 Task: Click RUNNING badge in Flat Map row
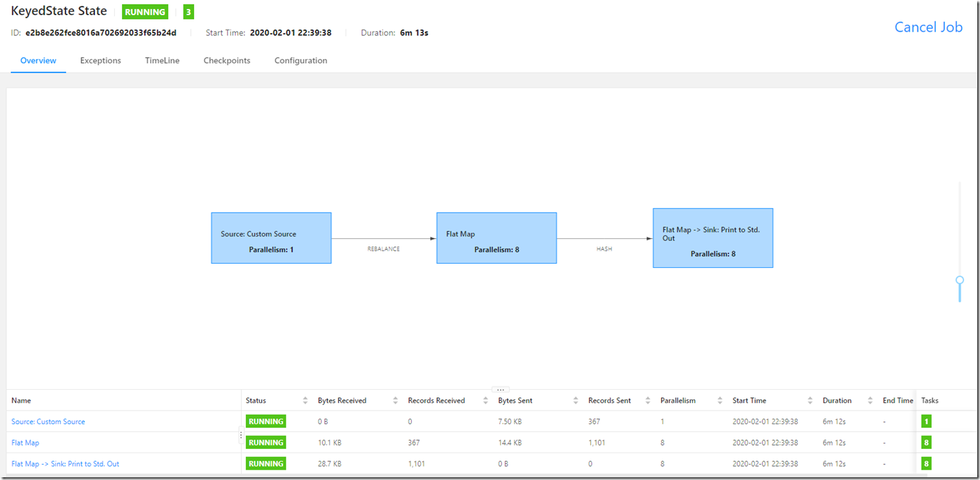pos(266,443)
